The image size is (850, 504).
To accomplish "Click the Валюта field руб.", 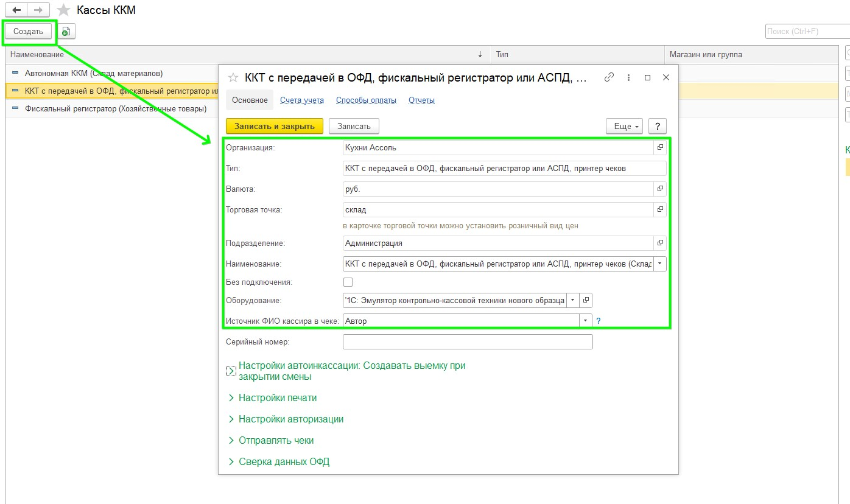I will 498,189.
